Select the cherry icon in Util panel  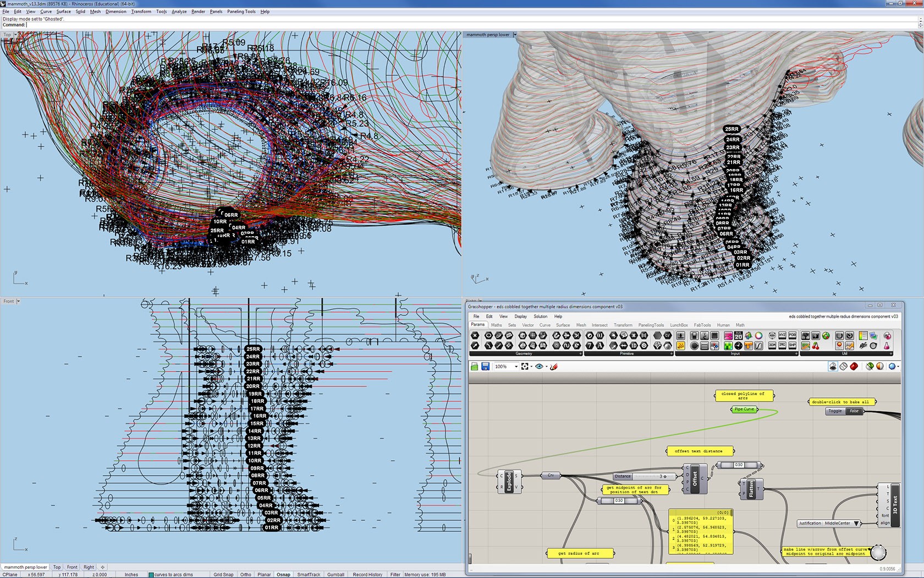pos(816,346)
